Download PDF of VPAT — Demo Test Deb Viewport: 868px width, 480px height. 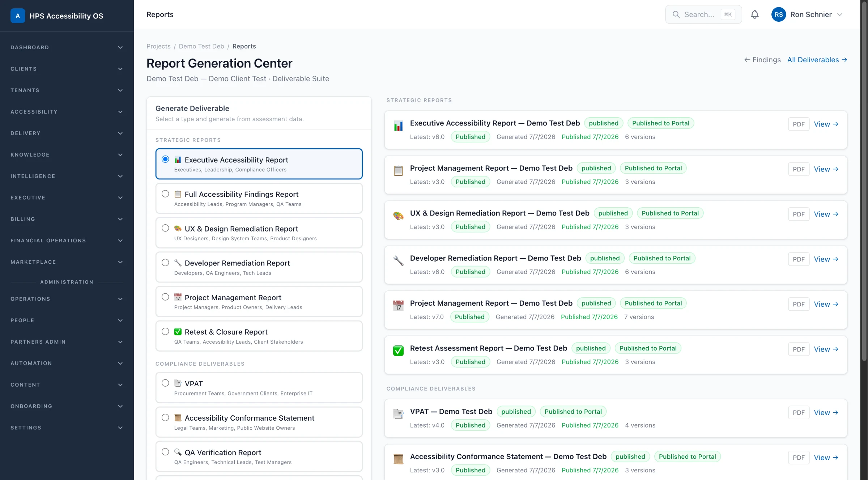click(x=799, y=413)
